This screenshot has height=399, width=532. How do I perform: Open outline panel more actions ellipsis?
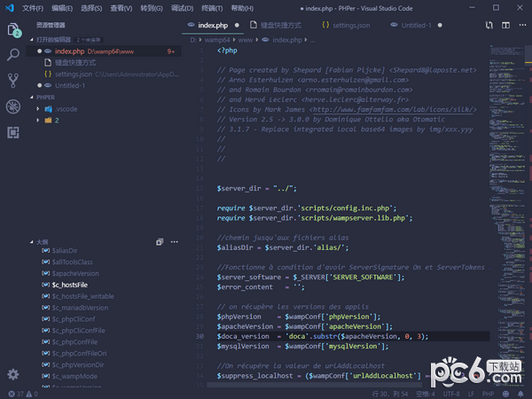(175, 242)
